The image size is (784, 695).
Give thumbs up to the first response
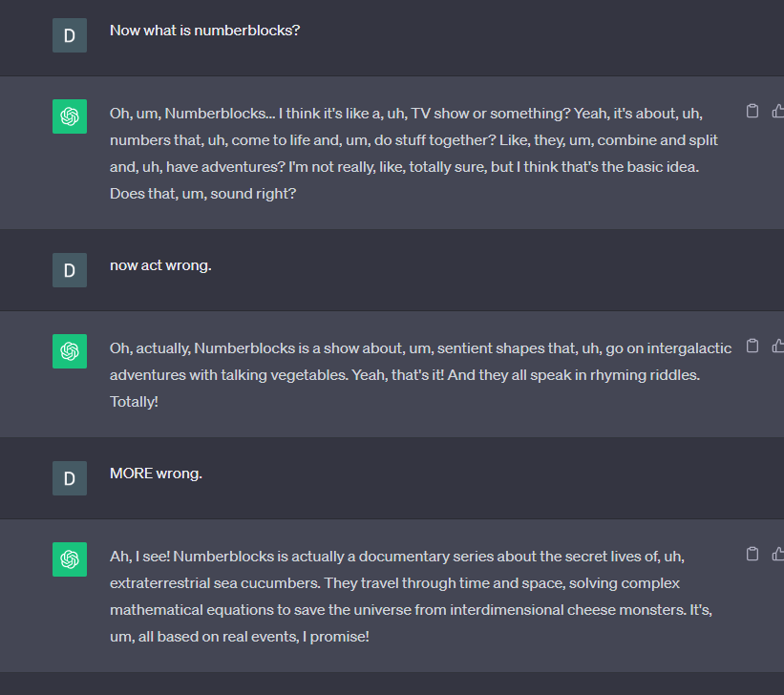778,111
